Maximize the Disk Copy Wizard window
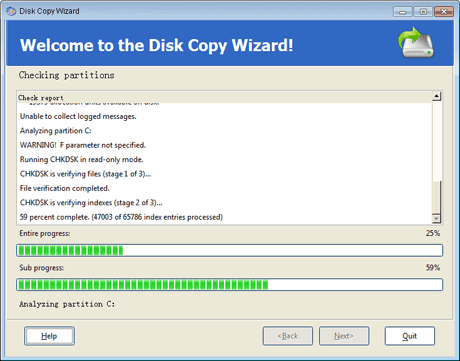The width and height of the screenshot is (460, 361). tap(423, 12)
